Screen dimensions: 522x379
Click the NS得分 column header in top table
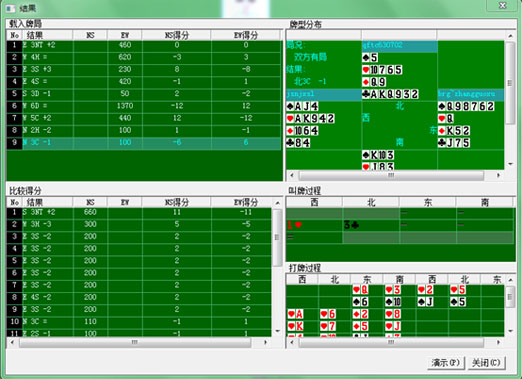[176, 35]
